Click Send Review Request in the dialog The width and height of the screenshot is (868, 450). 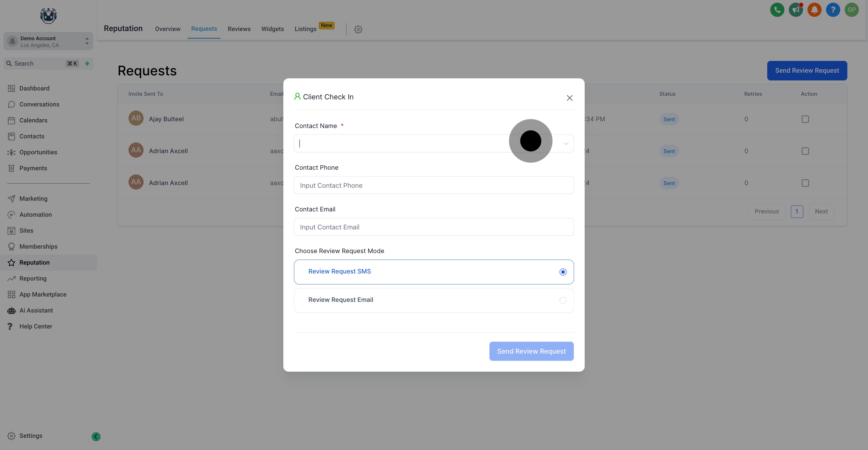(x=531, y=351)
